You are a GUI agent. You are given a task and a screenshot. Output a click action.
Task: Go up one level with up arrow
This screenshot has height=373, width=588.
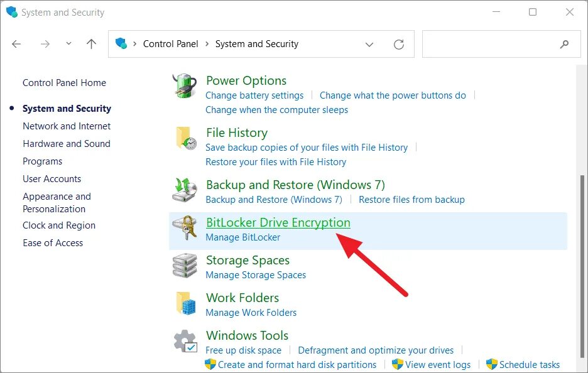[x=91, y=44]
